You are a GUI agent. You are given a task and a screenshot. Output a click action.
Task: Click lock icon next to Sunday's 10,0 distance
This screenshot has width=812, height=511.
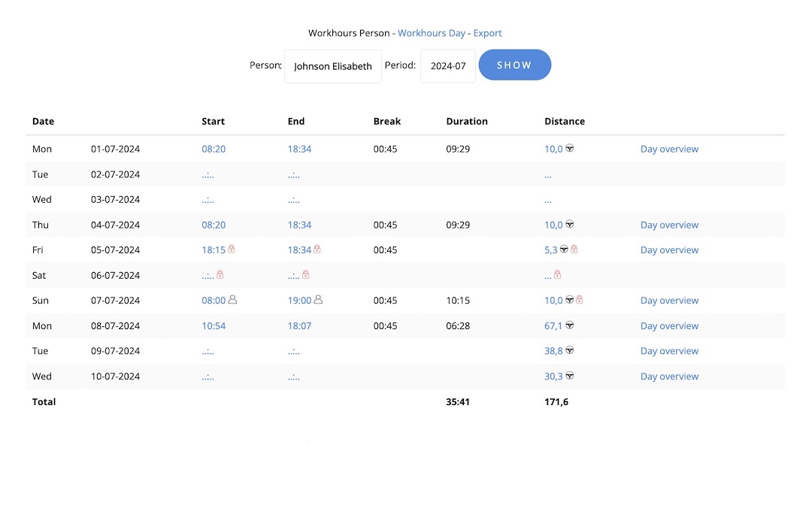coord(579,300)
